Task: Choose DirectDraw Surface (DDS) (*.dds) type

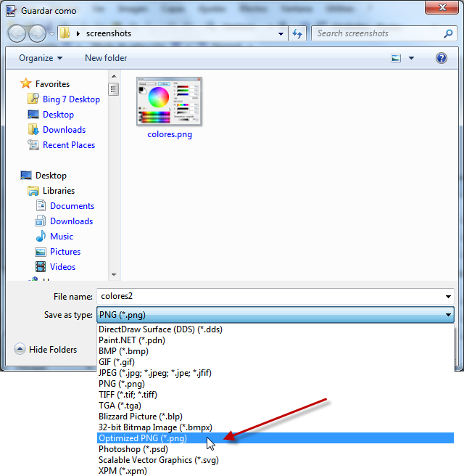Action: pos(275,329)
